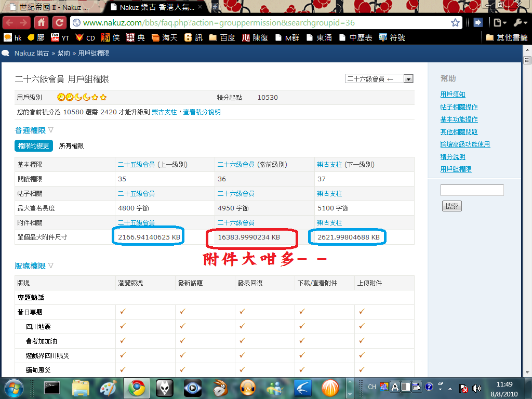Go to Nakuz 樂古 breadcrumb link

[x=32, y=54]
